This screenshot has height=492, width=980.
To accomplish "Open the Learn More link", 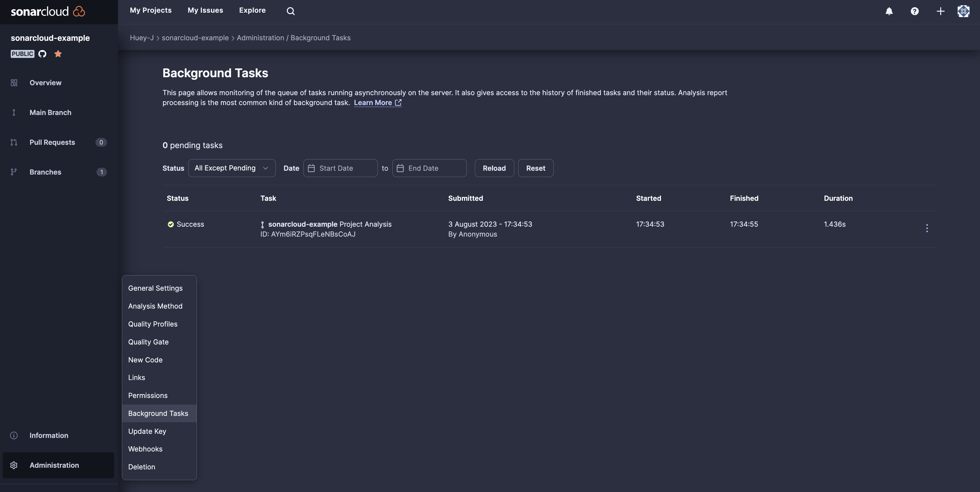I will coord(373,102).
